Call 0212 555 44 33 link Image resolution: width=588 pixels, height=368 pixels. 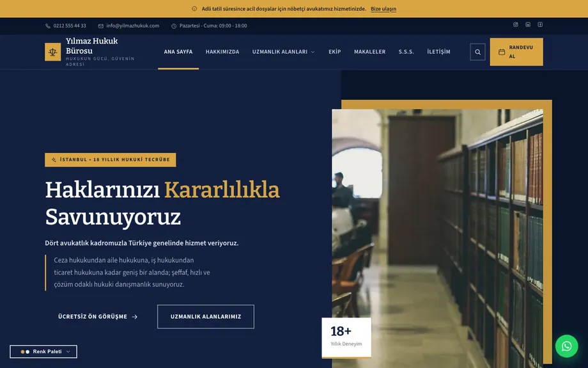pos(70,26)
